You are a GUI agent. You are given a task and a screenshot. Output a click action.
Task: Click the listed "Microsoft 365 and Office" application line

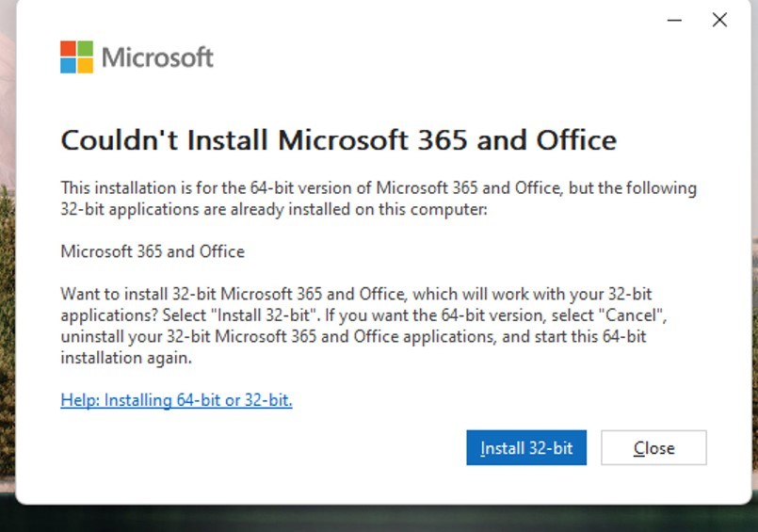coord(153,251)
